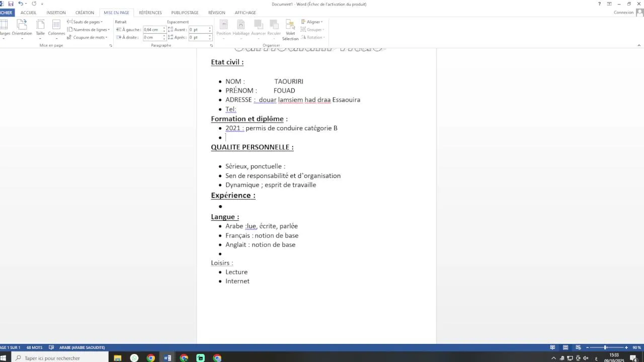
Task: Click the À gauche indent field
Action: [152, 30]
